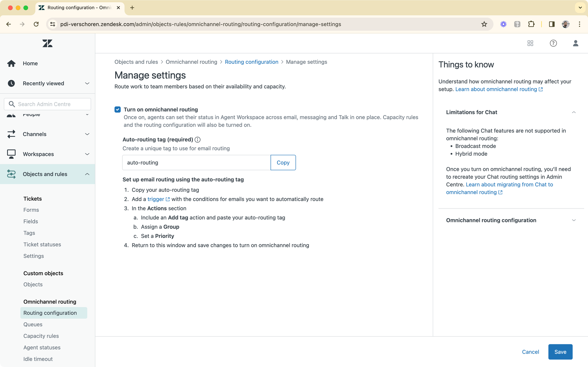Click the Home icon in sidebar

(11, 64)
